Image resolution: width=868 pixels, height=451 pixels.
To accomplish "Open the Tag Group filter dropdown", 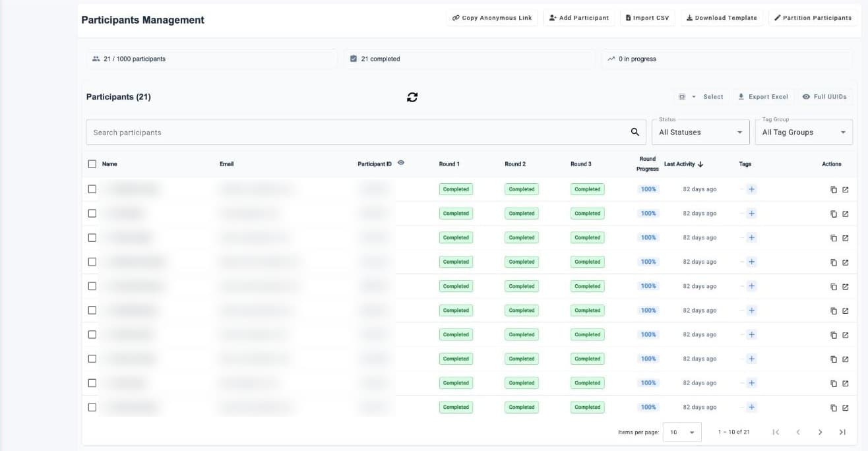I will pos(804,132).
